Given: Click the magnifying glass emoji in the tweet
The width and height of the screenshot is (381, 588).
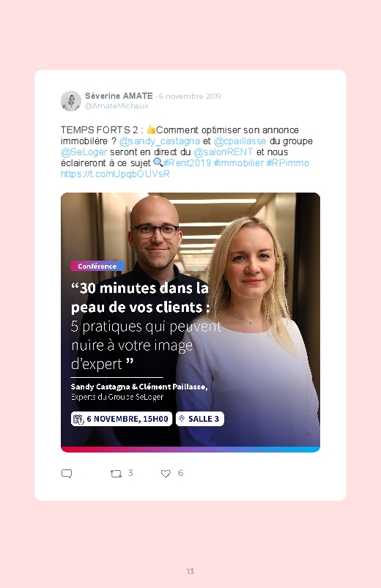Looking at the screenshot, I should point(158,163).
